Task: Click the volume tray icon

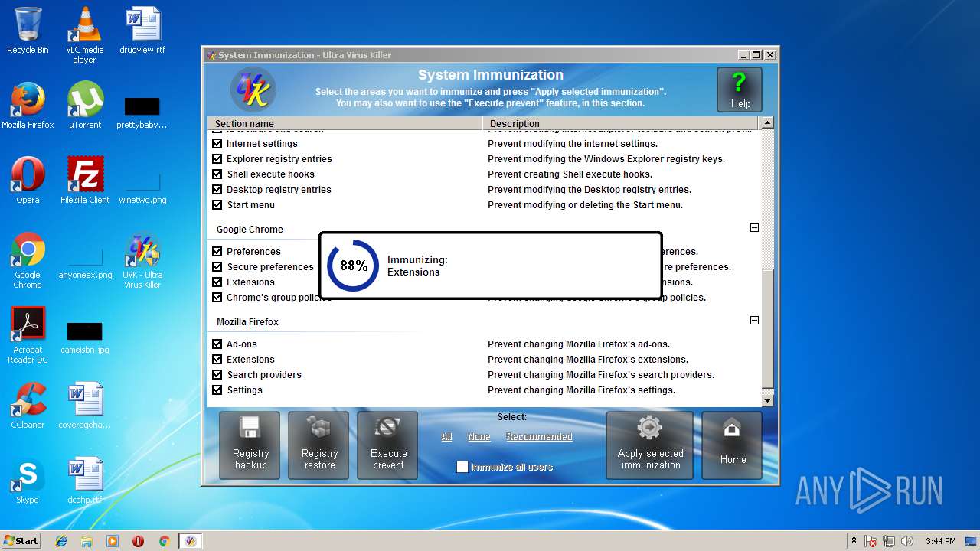Action: [x=907, y=541]
